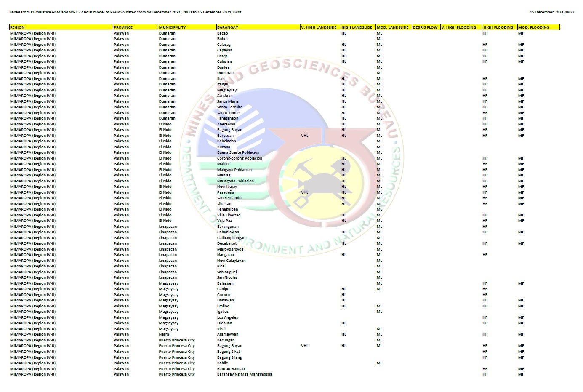583x392 pixels.
Task: Click barangay name 'Lucbuan'
Action: (224, 323)
